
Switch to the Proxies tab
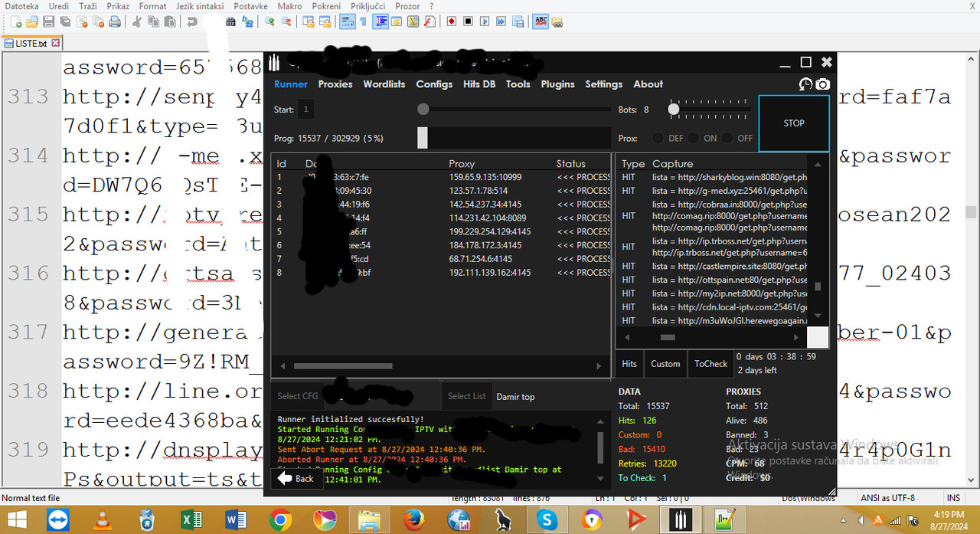click(x=335, y=84)
